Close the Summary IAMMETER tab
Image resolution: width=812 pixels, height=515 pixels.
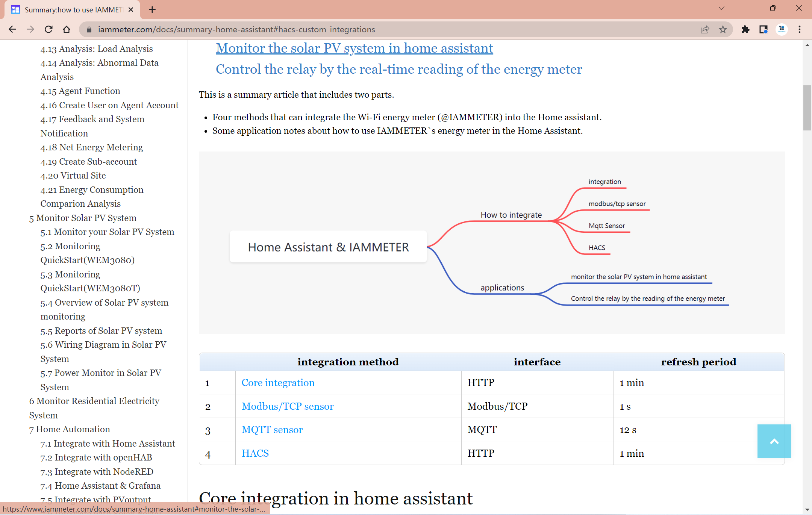click(131, 10)
